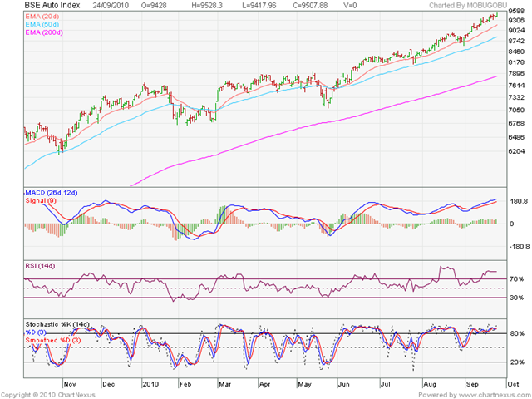Click the Apr month axis label
532x399 pixels.
tap(264, 384)
